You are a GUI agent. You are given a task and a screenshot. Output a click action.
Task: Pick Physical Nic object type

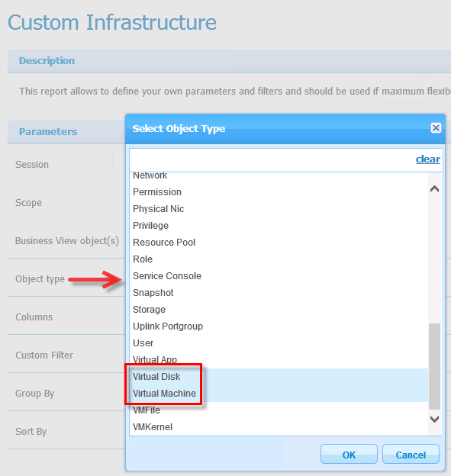(x=279, y=209)
